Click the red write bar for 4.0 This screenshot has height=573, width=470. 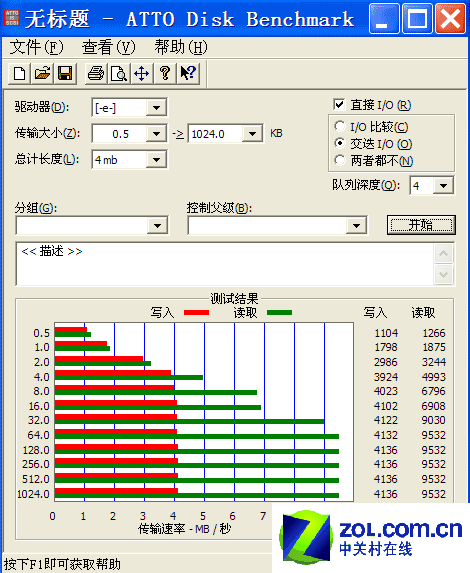click(x=113, y=372)
